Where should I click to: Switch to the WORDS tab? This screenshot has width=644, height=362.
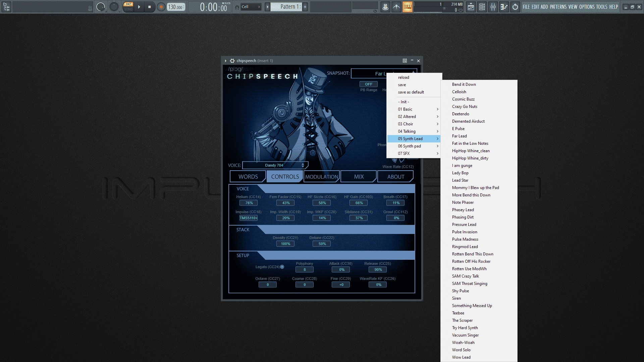click(248, 177)
